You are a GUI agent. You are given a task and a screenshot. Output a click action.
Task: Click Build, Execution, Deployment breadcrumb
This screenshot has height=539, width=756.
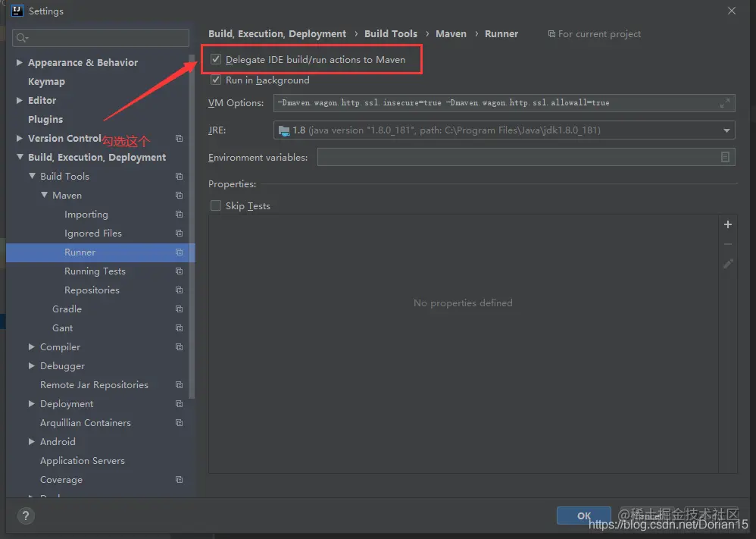[277, 34]
